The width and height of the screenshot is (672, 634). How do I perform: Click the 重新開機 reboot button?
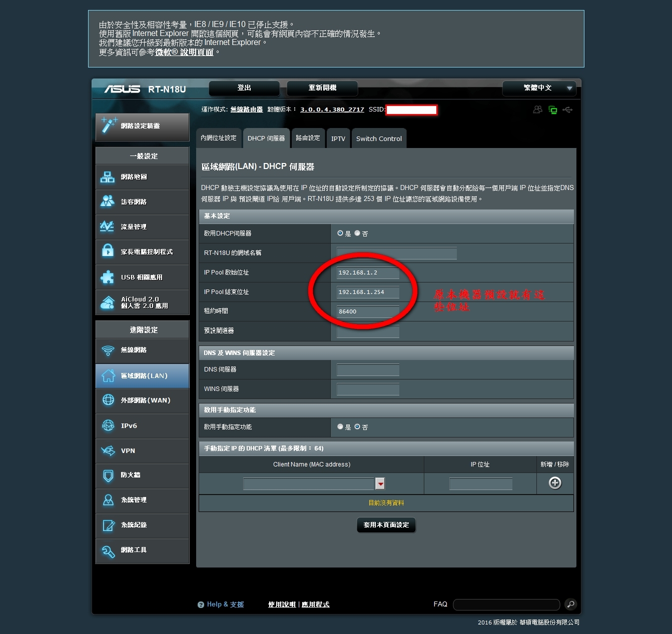[322, 88]
